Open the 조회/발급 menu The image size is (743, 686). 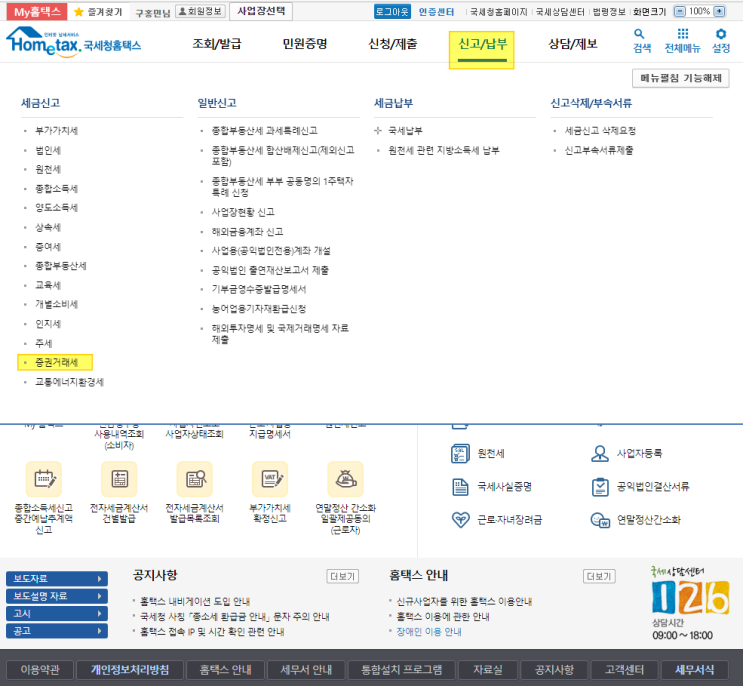click(x=217, y=44)
